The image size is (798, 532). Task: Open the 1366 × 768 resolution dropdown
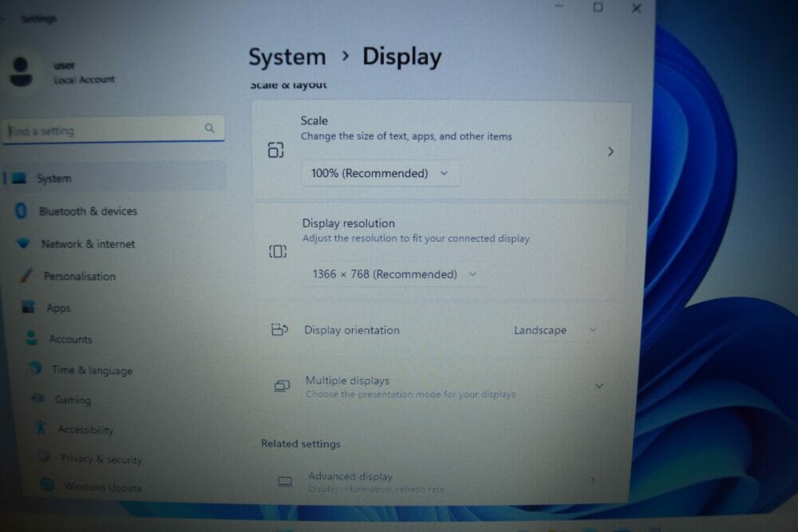(x=395, y=274)
